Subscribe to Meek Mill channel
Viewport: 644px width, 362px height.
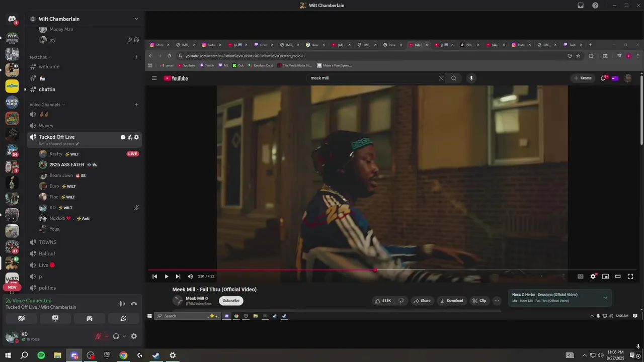pos(231,301)
